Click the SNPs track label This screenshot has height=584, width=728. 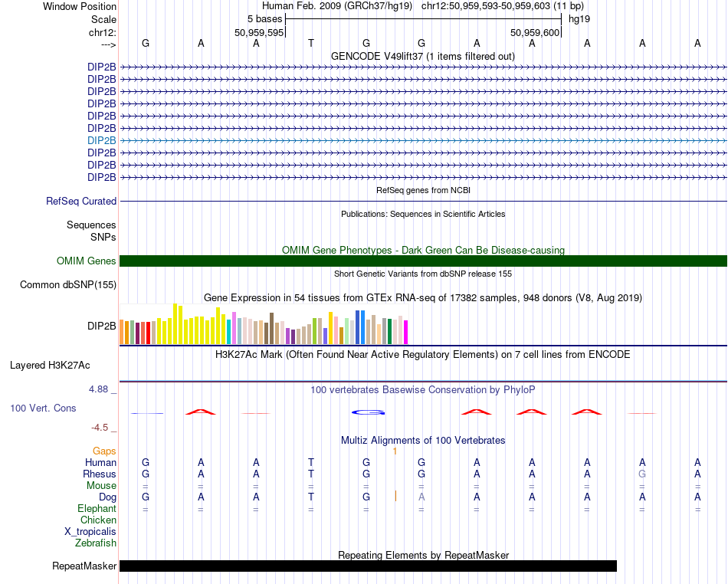(103, 237)
